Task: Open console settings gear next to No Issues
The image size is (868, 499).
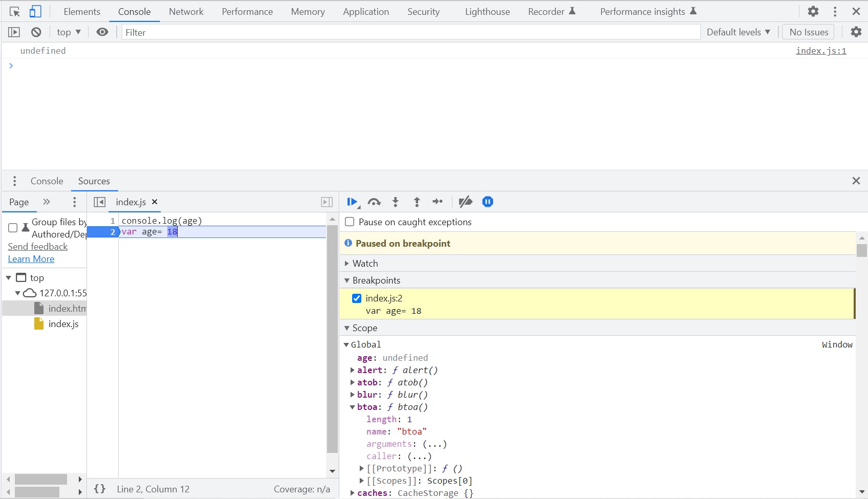Action: [856, 32]
